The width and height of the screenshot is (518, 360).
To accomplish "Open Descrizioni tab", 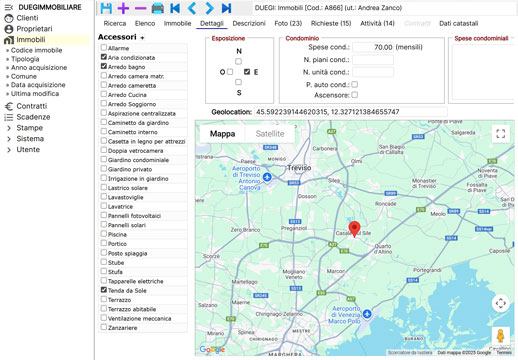I will pyautogui.click(x=249, y=23).
